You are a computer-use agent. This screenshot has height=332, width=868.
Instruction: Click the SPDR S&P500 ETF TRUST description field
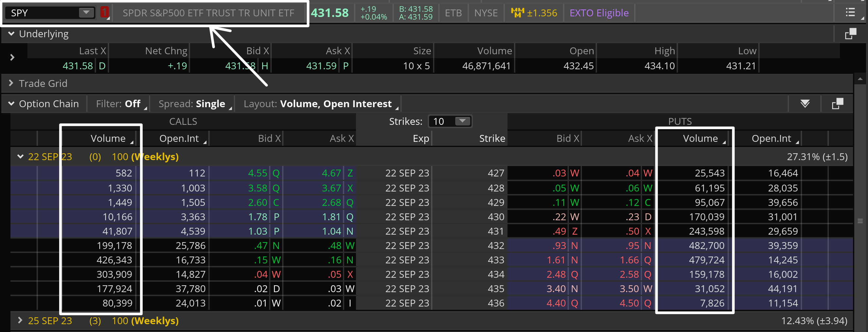[208, 13]
